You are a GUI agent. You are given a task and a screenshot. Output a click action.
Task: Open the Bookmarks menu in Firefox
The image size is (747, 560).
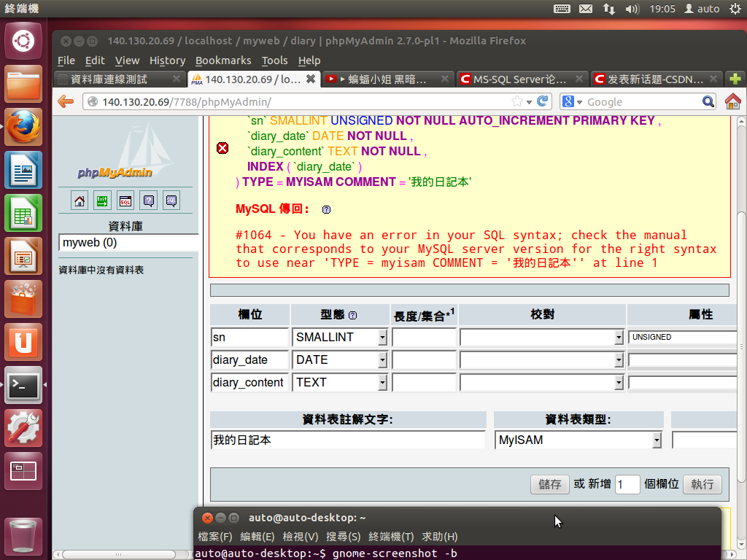pyautogui.click(x=222, y=61)
